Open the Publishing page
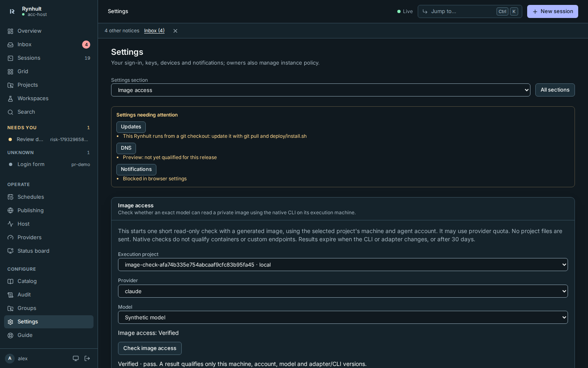588x368 pixels. click(49, 211)
